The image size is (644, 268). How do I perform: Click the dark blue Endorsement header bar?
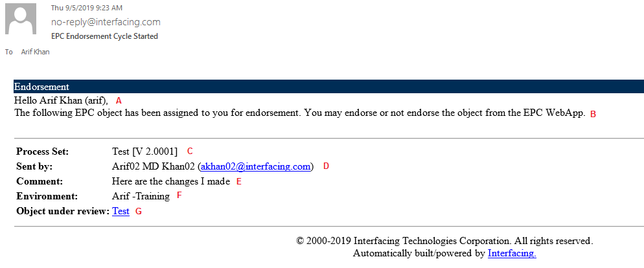[x=328, y=87]
